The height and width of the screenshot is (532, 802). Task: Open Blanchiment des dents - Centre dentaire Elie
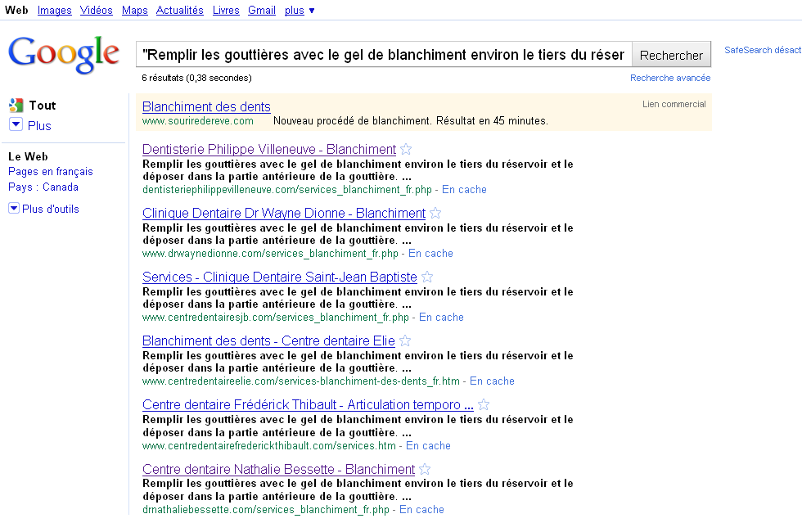tap(268, 341)
